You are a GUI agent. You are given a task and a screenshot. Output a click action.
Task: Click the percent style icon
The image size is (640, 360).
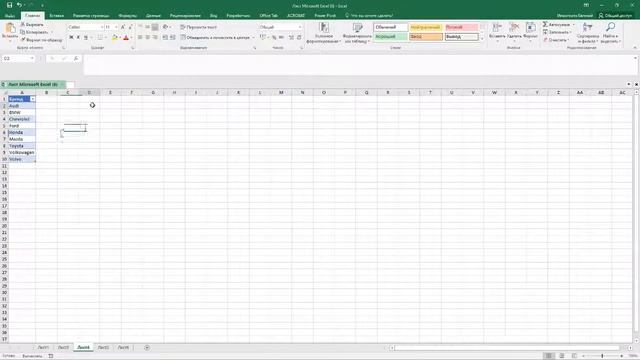[x=274, y=37]
